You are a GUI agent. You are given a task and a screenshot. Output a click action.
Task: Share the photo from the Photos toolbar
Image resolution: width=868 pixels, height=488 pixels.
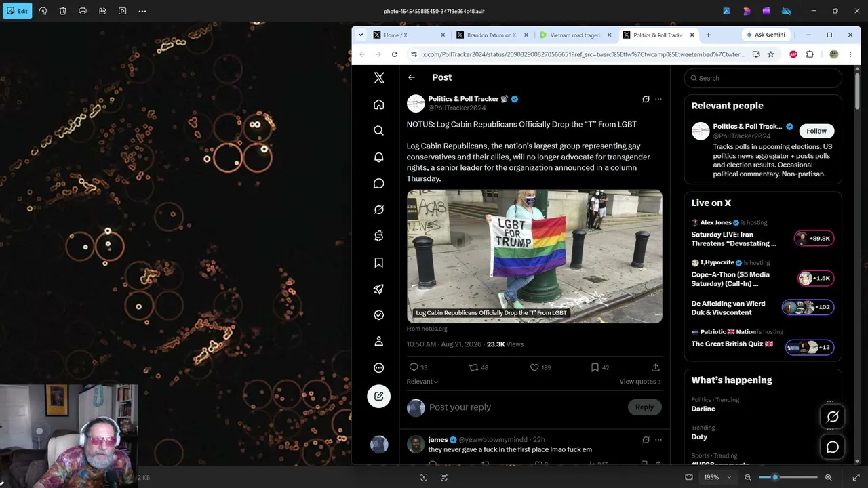click(102, 11)
